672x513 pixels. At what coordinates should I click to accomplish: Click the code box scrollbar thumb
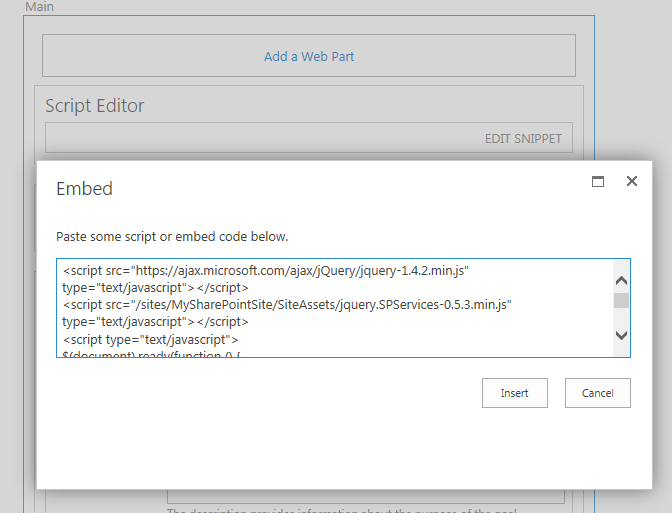point(621,300)
